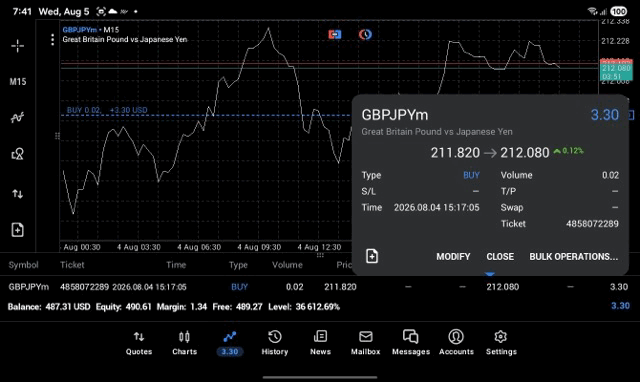640x382 pixels.
Task: Click the BUY 0.02 +3.30 USD chart line label
Action: [107, 110]
